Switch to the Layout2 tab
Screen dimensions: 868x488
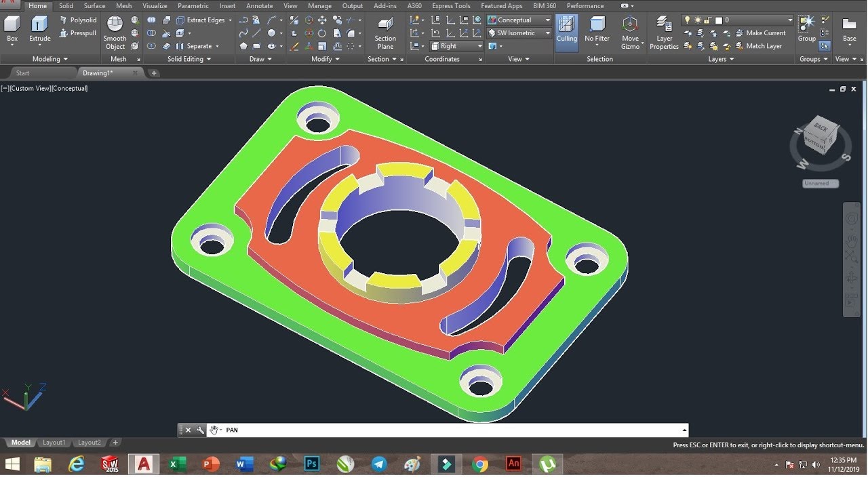click(90, 443)
